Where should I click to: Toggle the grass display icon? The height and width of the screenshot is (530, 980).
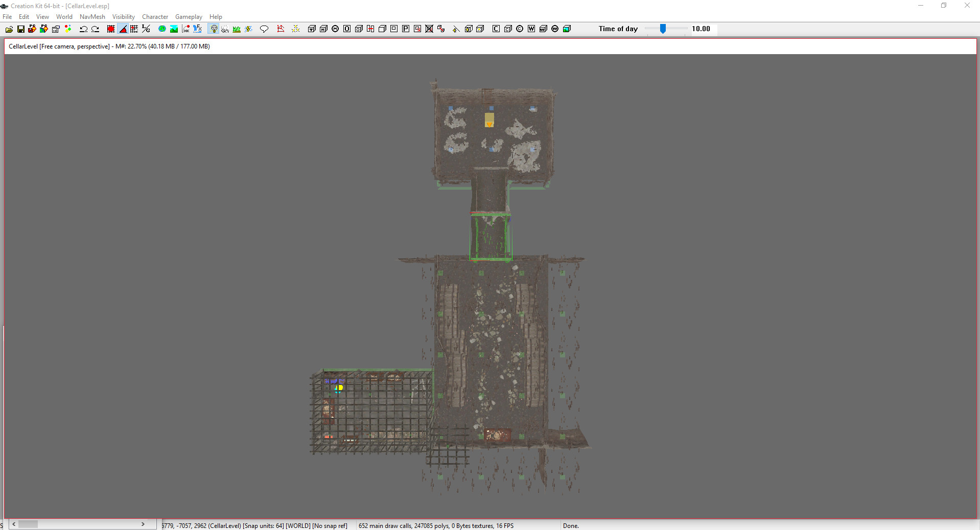coord(237,29)
